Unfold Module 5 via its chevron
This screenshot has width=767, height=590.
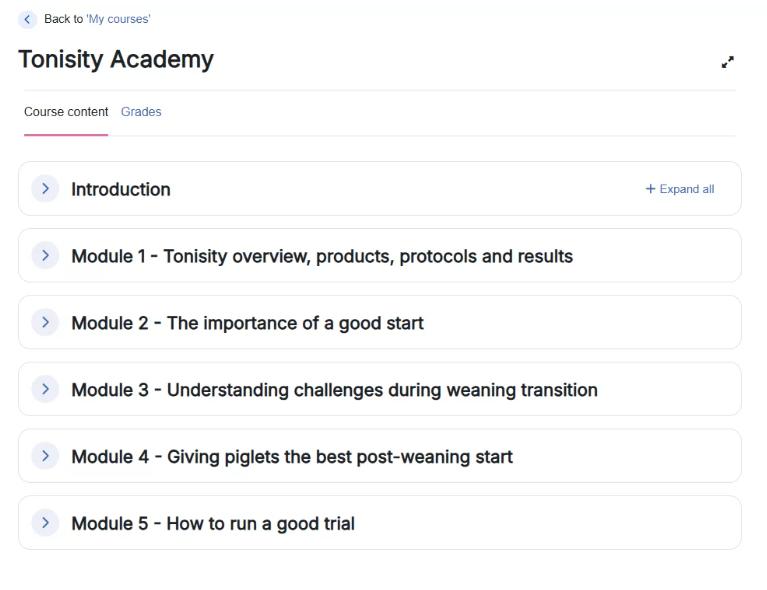tap(45, 522)
